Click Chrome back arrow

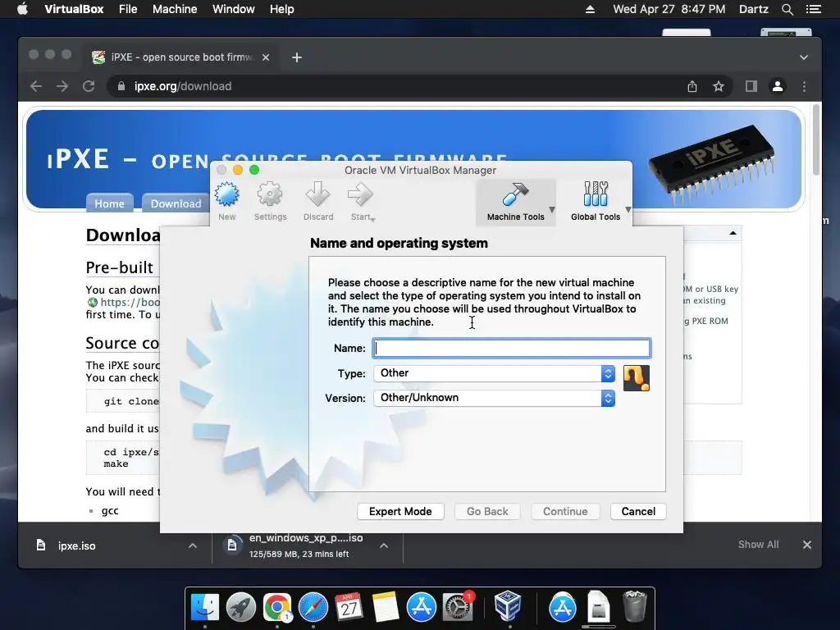pyautogui.click(x=36, y=86)
